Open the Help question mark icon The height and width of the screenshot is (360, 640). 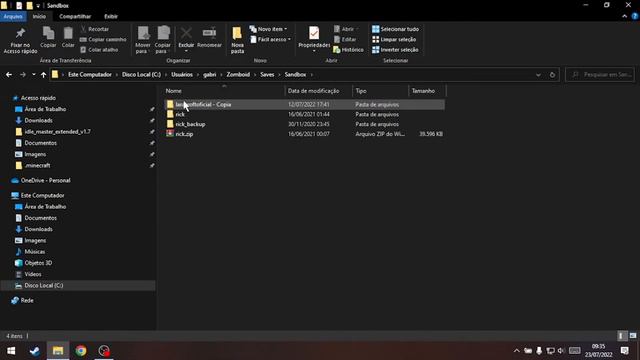(x=635, y=16)
